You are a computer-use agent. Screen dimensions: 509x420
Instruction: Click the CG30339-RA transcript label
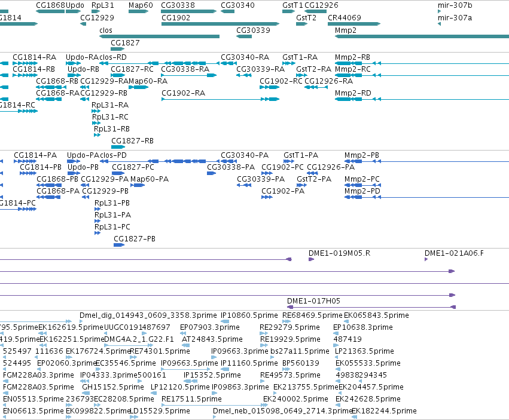(x=260, y=69)
